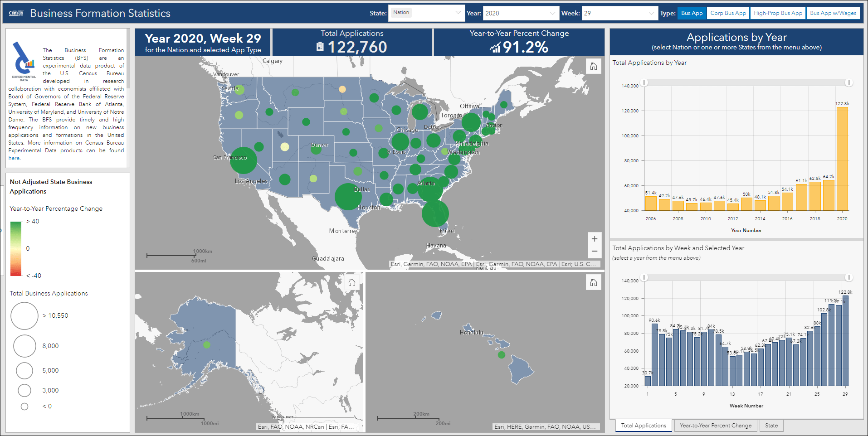Image resolution: width=868 pixels, height=436 pixels.
Task: Zoom in using the plus icon on map
Action: 594,238
